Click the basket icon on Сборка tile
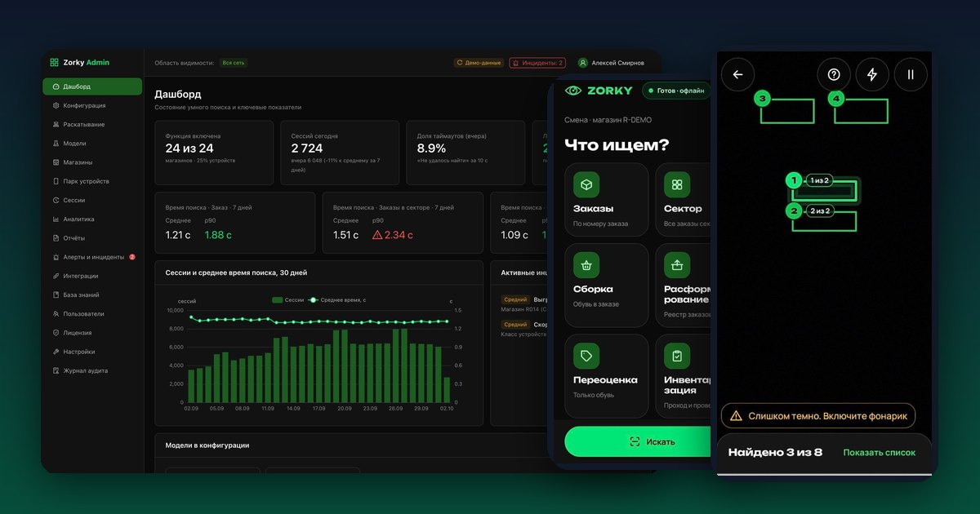The width and height of the screenshot is (980, 514). pyautogui.click(x=586, y=265)
